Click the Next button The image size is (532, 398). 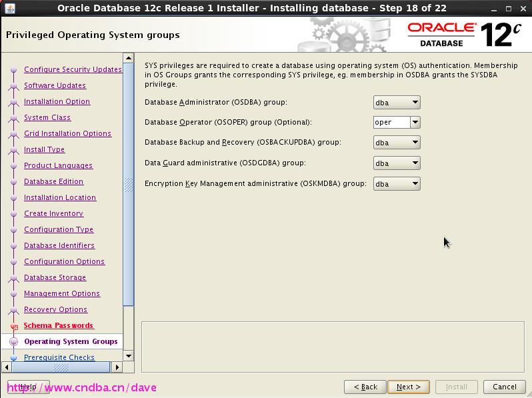(x=409, y=387)
